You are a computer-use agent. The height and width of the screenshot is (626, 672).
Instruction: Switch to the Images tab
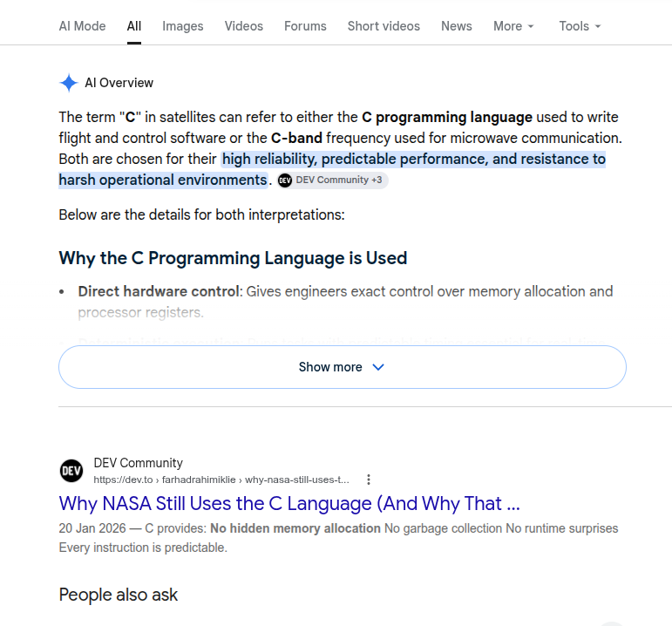(x=182, y=26)
